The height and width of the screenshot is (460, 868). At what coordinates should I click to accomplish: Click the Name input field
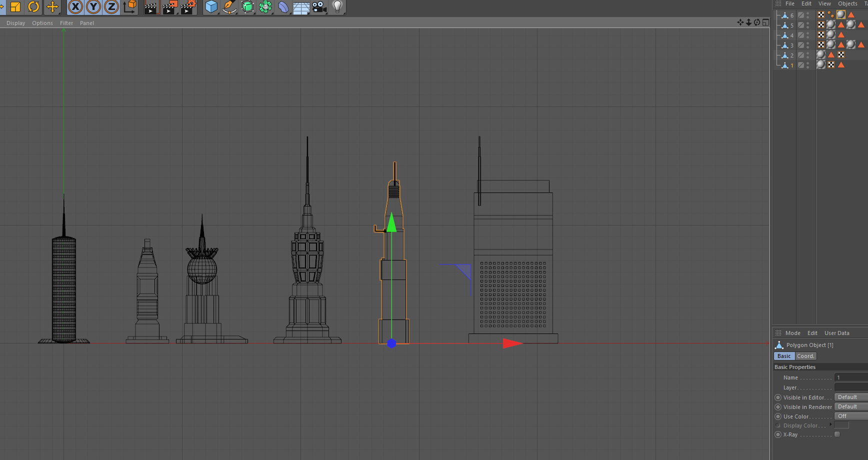[x=851, y=377]
